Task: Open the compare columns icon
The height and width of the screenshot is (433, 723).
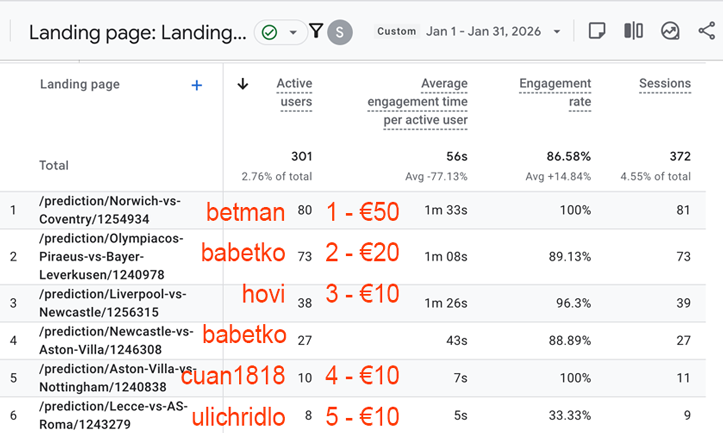Action: click(x=633, y=31)
